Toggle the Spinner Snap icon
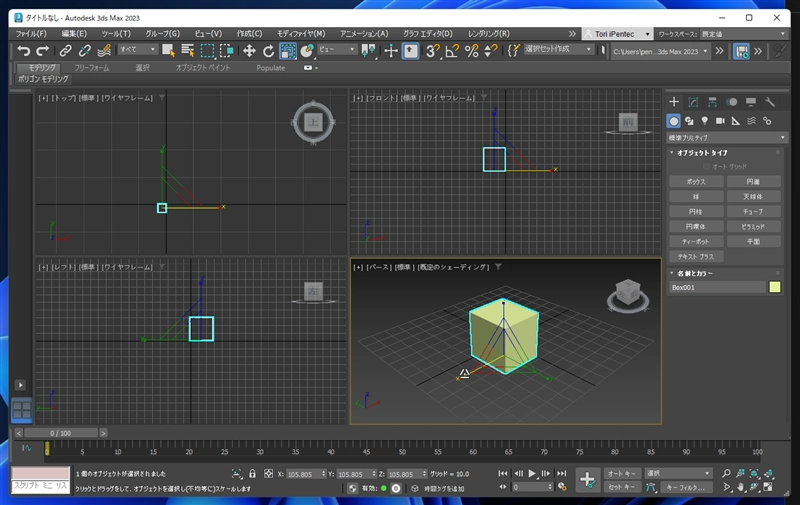The height and width of the screenshot is (505, 800). 490,50
